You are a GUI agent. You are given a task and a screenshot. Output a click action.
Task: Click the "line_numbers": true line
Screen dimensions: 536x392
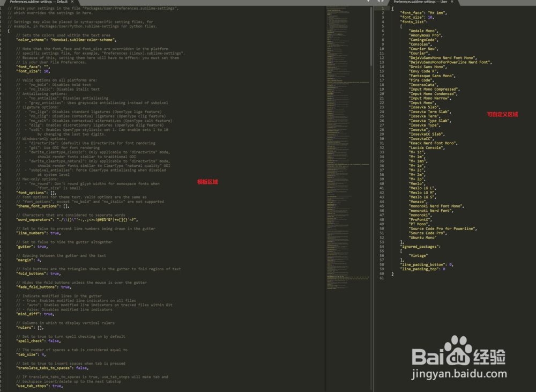[x=38, y=233]
